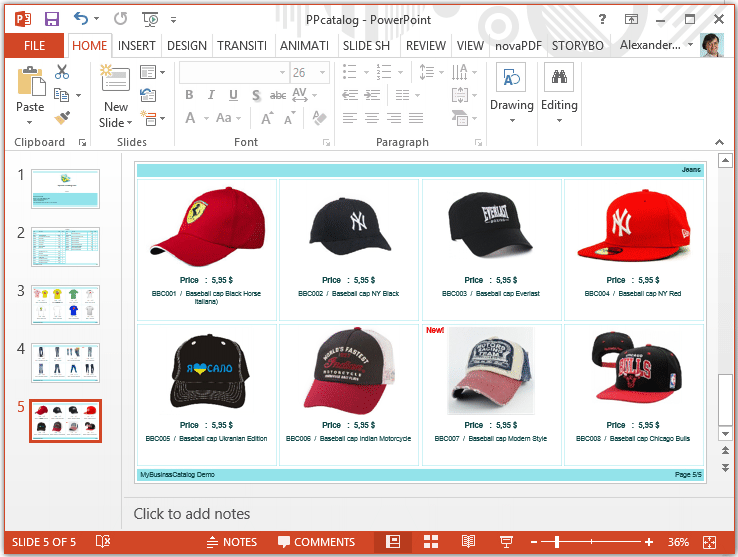Align text left
This screenshot has height=557, width=738.
coord(350,117)
